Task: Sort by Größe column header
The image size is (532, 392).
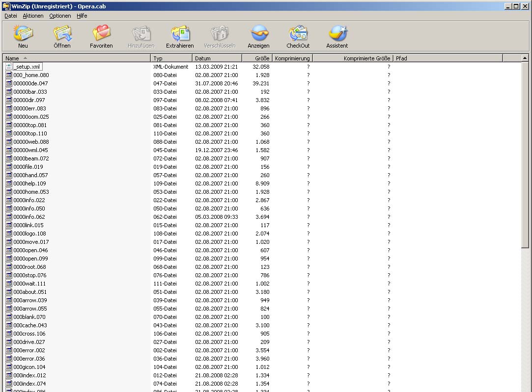Action: pos(257,58)
